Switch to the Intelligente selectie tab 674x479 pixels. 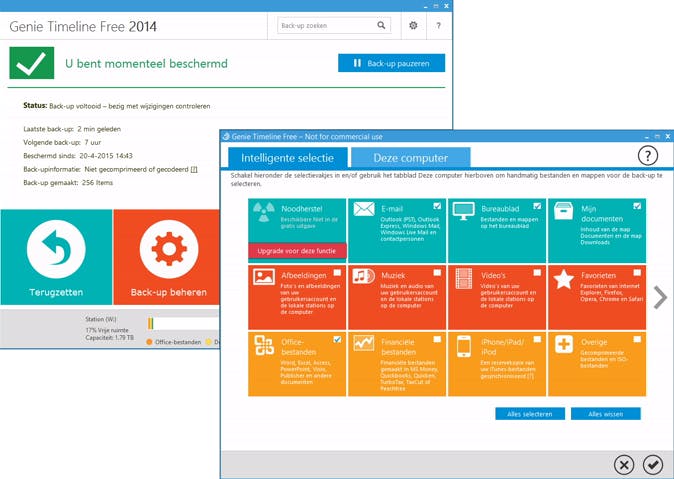[x=288, y=158]
